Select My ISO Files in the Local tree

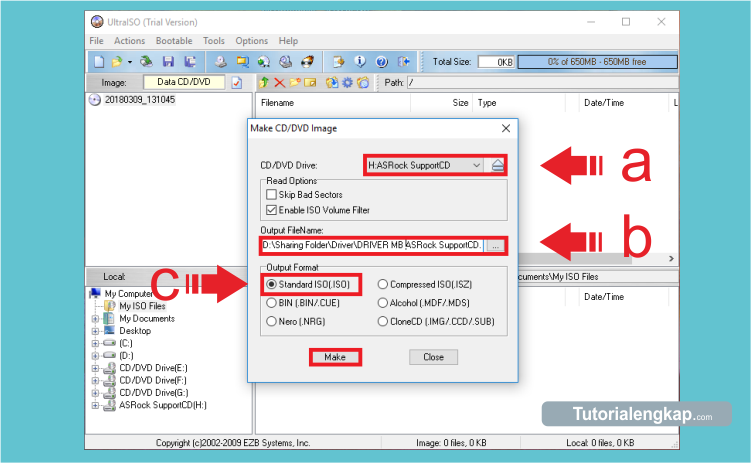tap(142, 306)
